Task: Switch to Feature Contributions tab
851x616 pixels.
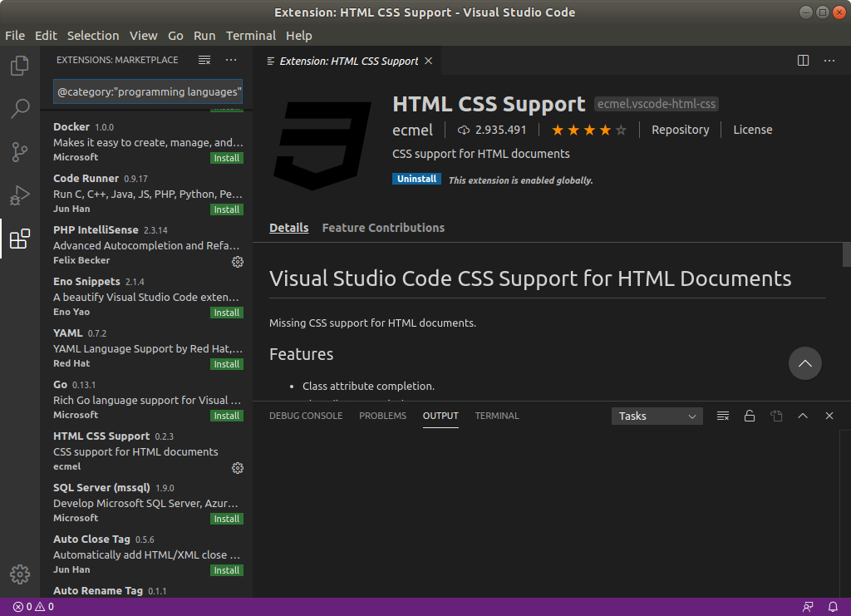Action: pos(383,228)
